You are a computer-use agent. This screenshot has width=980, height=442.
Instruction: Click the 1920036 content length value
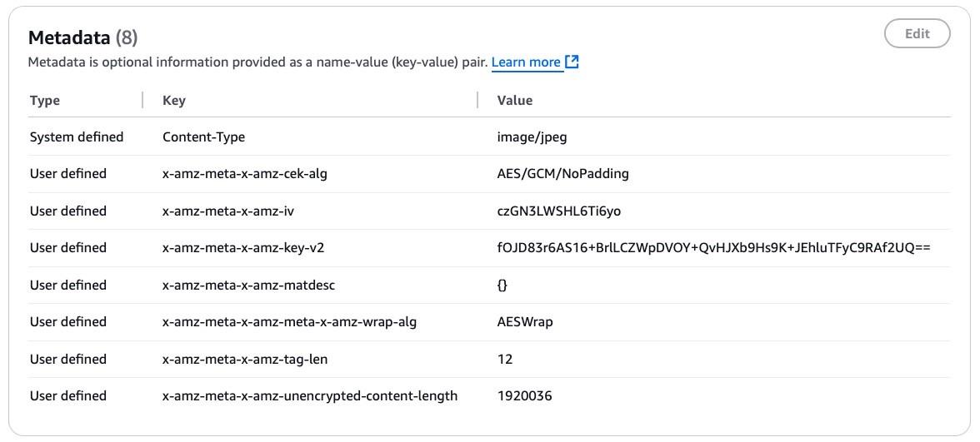pyautogui.click(x=524, y=396)
